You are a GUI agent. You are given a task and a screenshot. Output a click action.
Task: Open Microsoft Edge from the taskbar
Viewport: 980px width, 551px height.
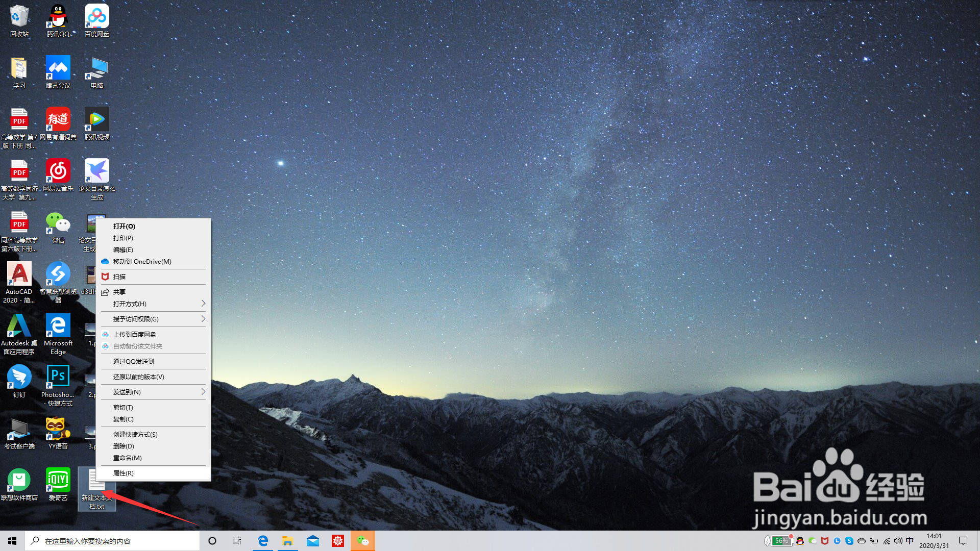click(x=263, y=541)
